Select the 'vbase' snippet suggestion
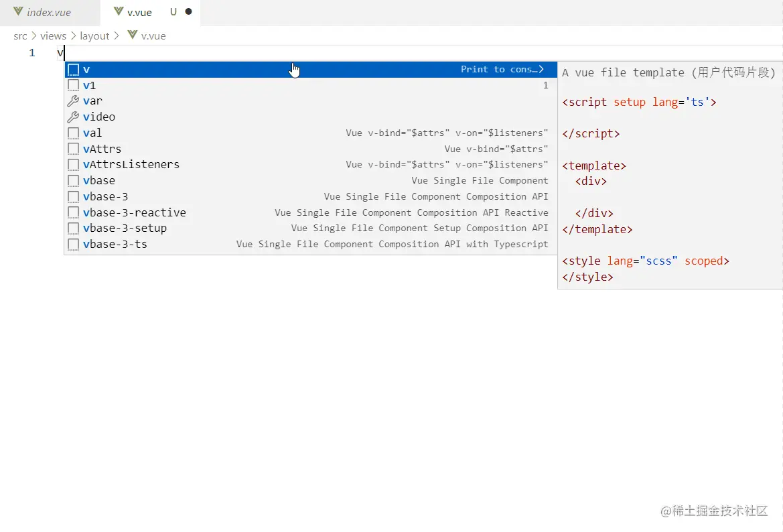Screen dimensions: 783x532 tap(311, 180)
